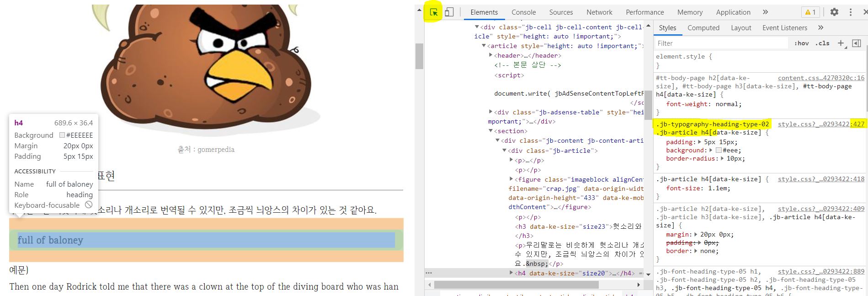Open the #eee background color swatch
The image size is (868, 296).
tap(718, 150)
